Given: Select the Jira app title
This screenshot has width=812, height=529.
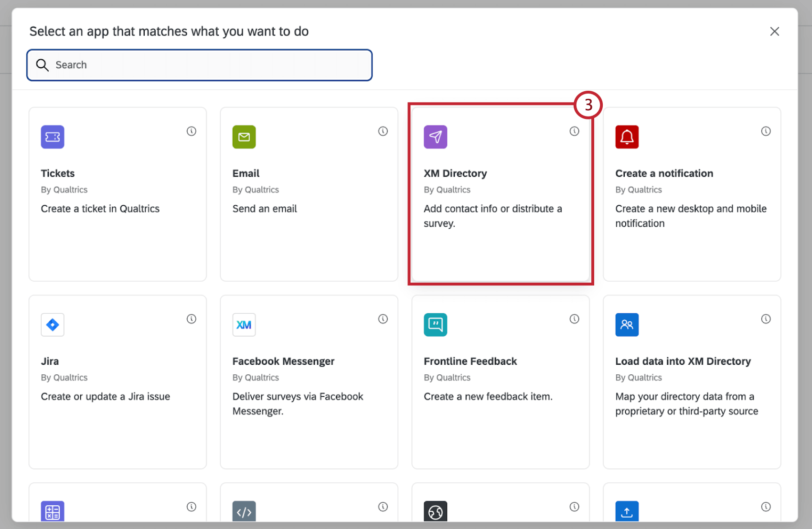Looking at the screenshot, I should [50, 361].
